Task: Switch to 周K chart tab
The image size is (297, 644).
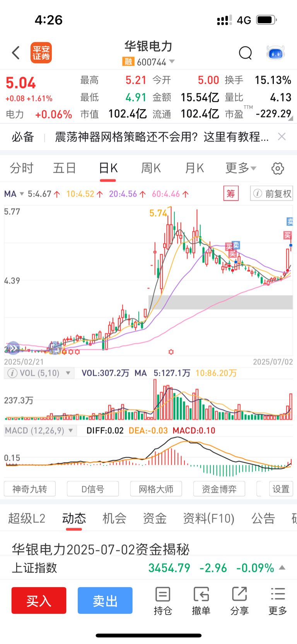Action: [x=151, y=168]
